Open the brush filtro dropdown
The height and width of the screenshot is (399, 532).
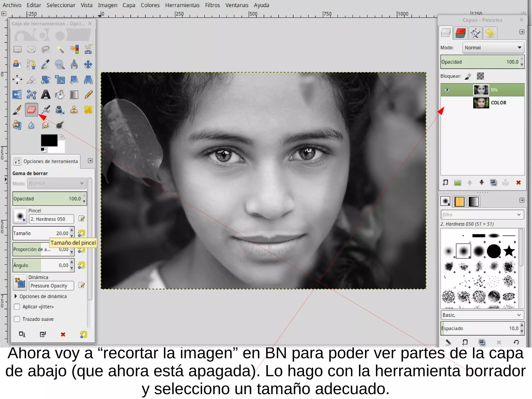(x=519, y=215)
